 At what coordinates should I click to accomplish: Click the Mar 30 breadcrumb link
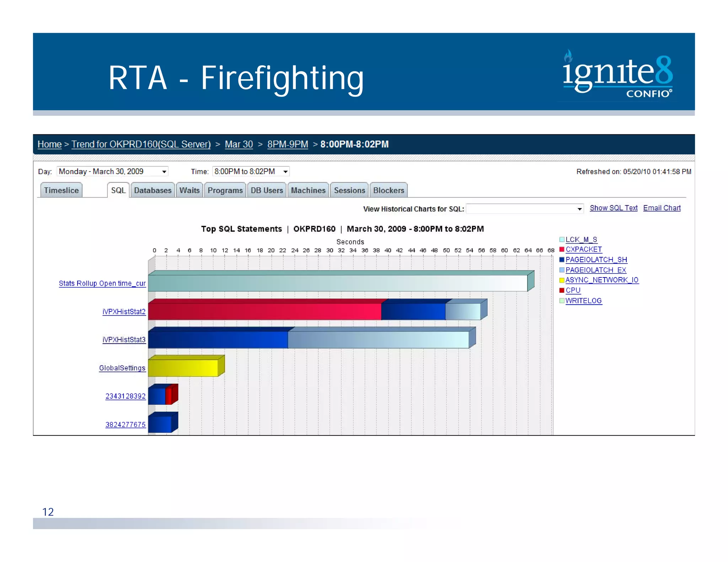pos(239,144)
